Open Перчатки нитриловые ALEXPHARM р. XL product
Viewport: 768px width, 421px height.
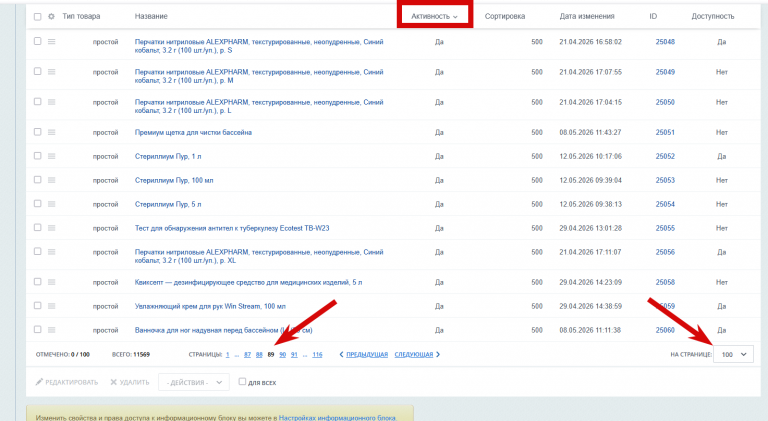coord(259,257)
